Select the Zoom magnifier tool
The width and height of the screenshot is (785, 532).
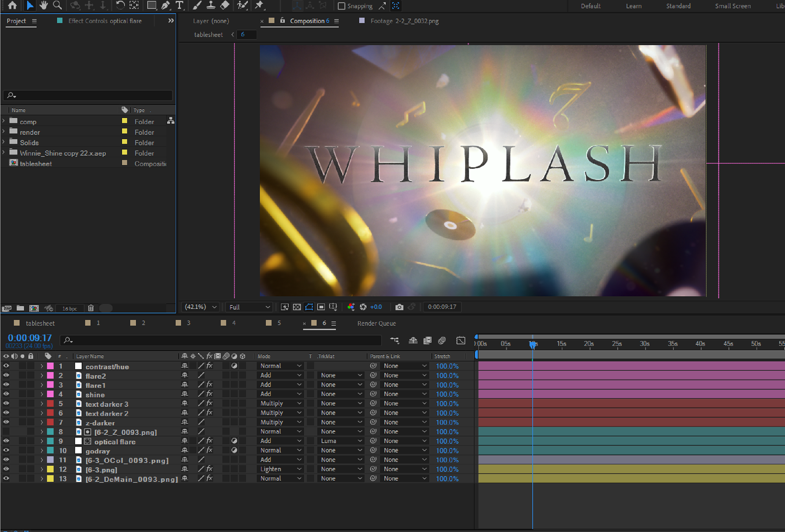point(57,5)
